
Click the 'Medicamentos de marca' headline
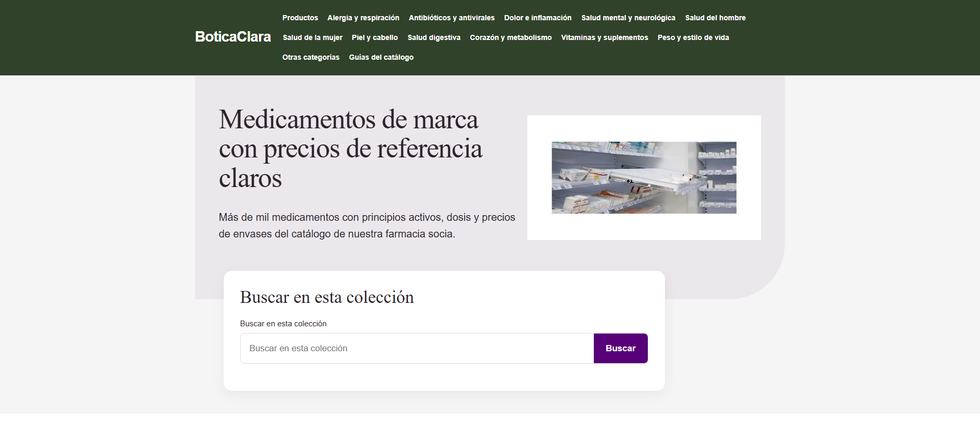click(x=351, y=149)
